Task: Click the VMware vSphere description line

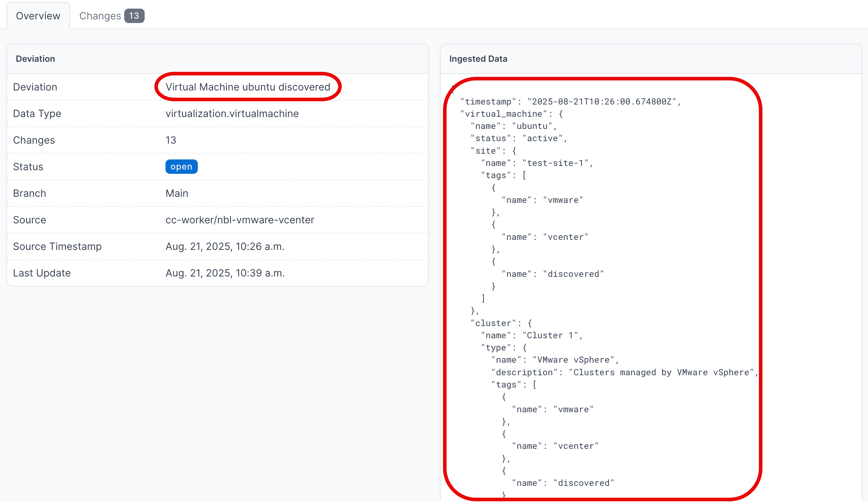Action: pyautogui.click(x=625, y=372)
